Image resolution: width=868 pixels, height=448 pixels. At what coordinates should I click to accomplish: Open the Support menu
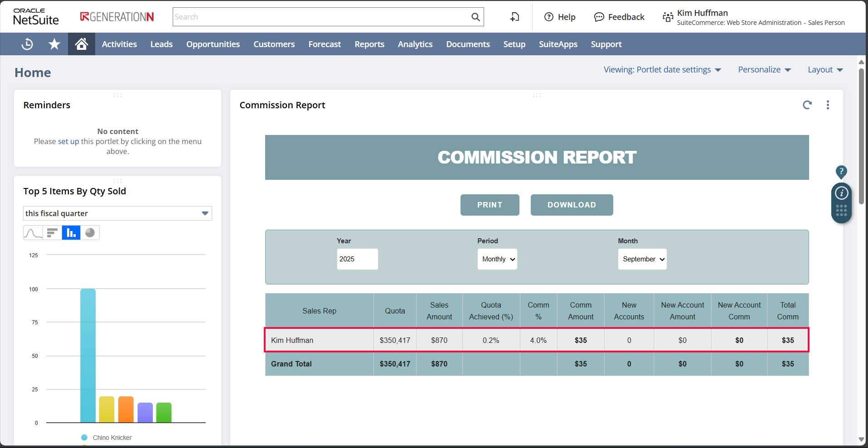[606, 44]
